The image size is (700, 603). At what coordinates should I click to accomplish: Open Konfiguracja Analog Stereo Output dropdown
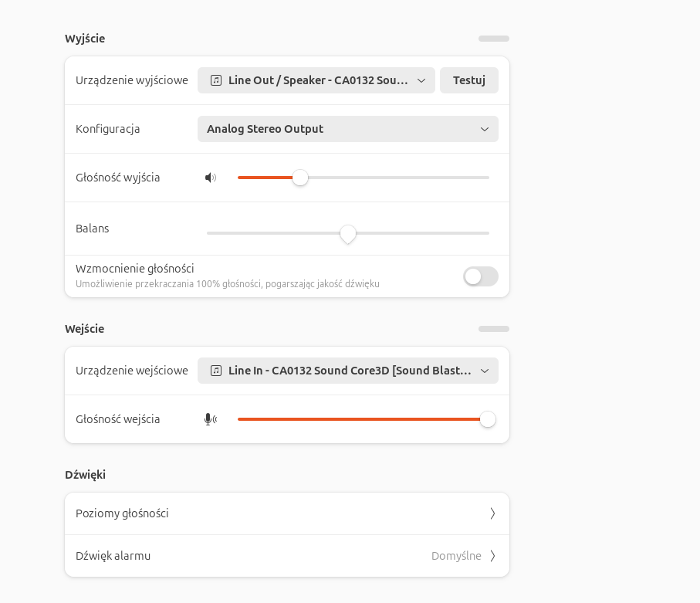click(348, 129)
